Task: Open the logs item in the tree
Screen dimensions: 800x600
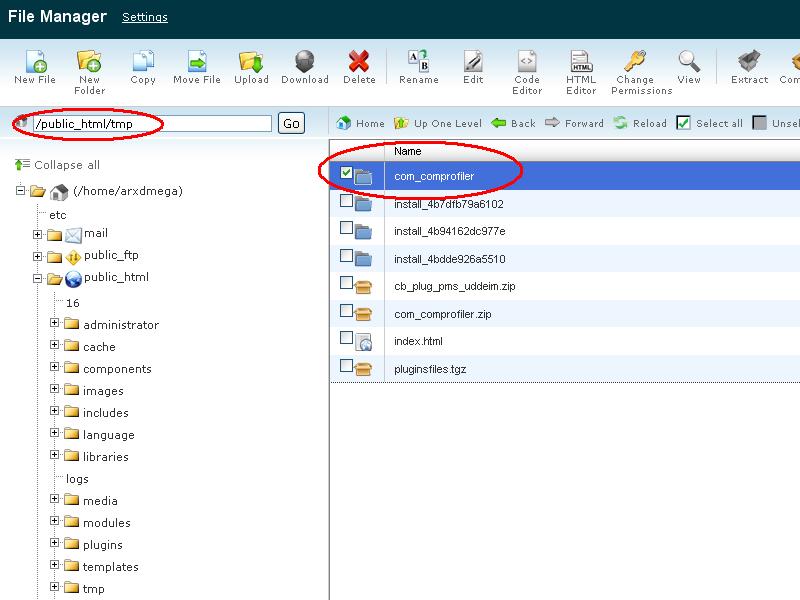Action: tap(77, 479)
